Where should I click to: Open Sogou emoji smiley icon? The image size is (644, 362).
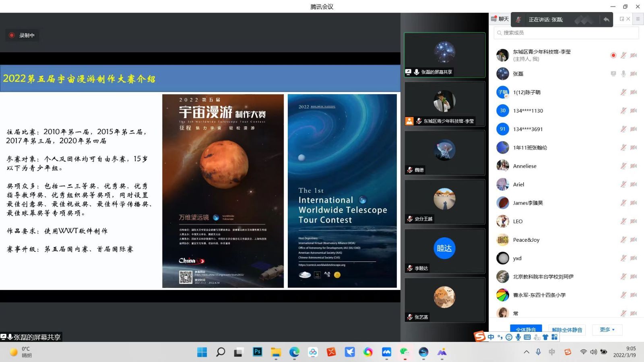[x=509, y=337]
